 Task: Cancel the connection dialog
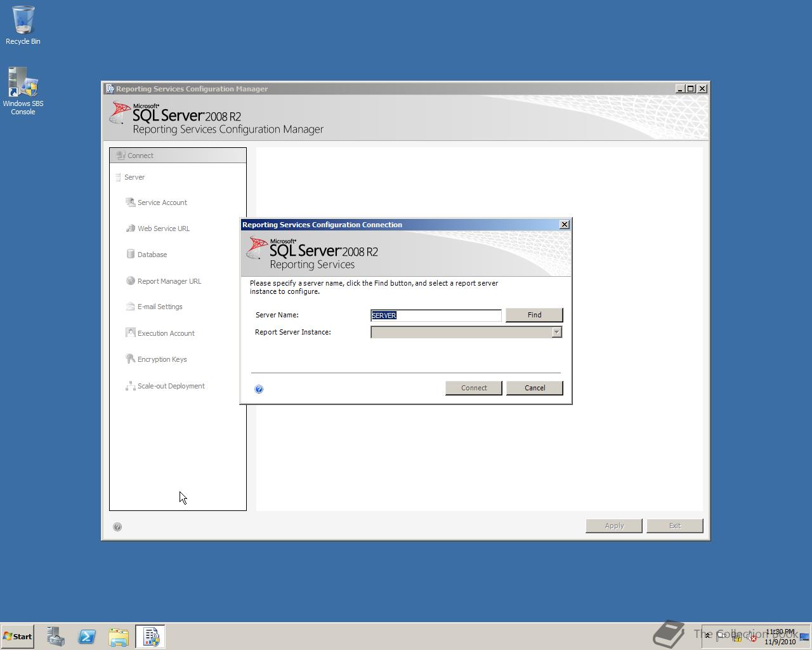click(x=535, y=388)
